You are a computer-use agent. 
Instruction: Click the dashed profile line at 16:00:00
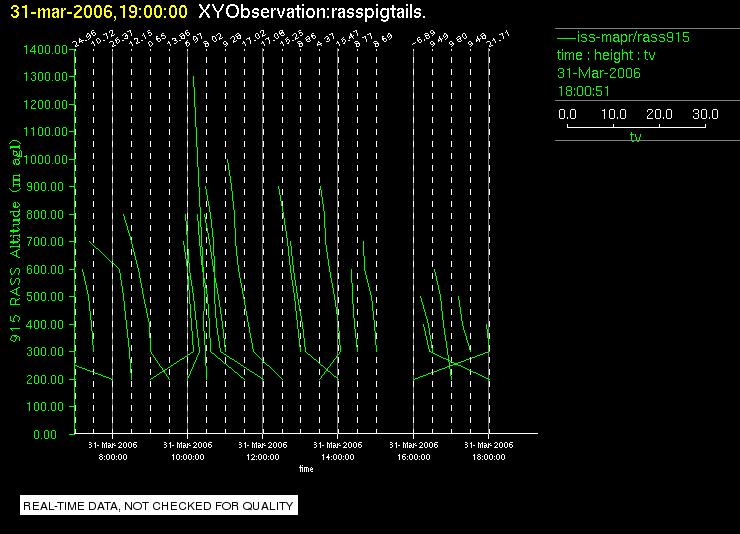[413, 241]
